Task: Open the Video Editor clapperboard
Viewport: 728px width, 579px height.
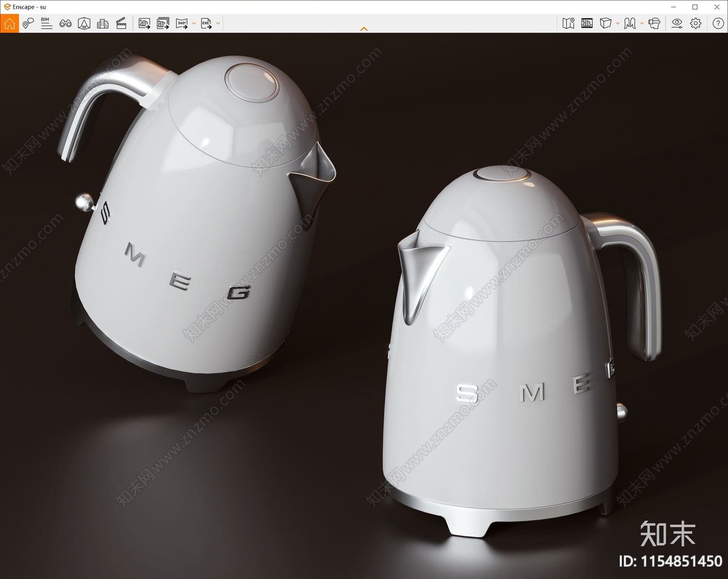Action: [121, 23]
